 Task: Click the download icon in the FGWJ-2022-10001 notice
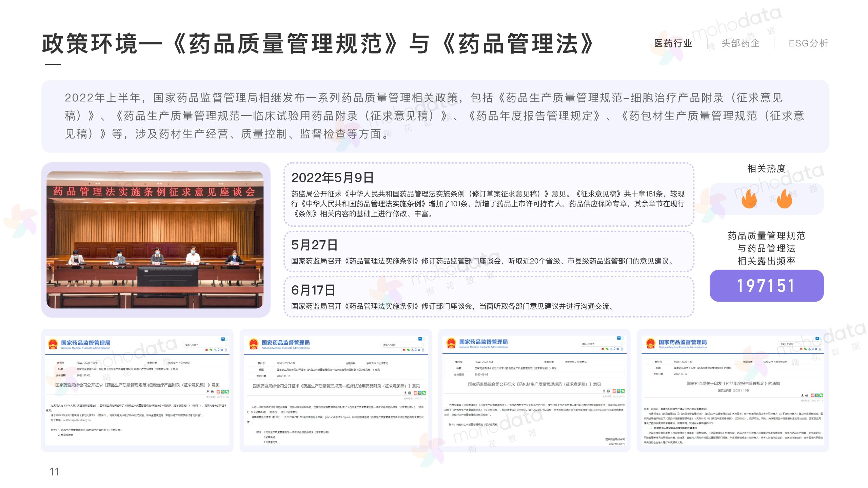click(208, 392)
